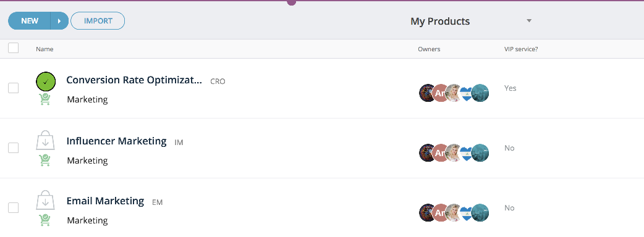644x237 pixels.
Task: Sort by the Name column header
Action: coord(44,49)
